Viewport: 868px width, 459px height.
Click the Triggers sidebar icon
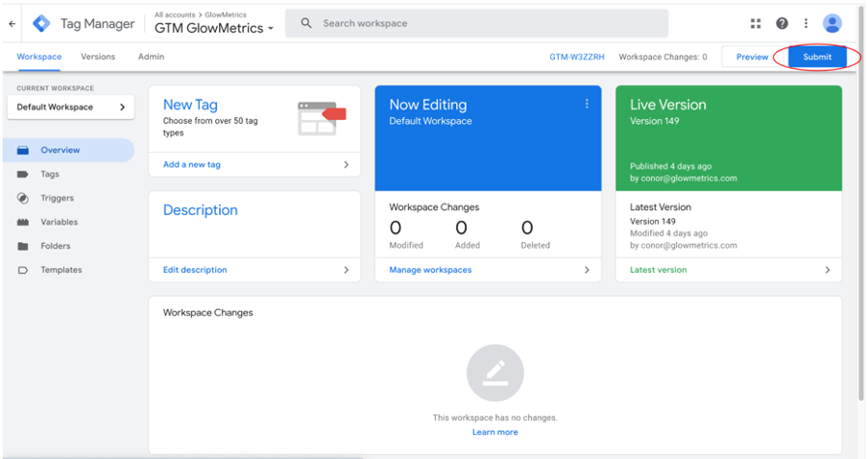click(23, 198)
